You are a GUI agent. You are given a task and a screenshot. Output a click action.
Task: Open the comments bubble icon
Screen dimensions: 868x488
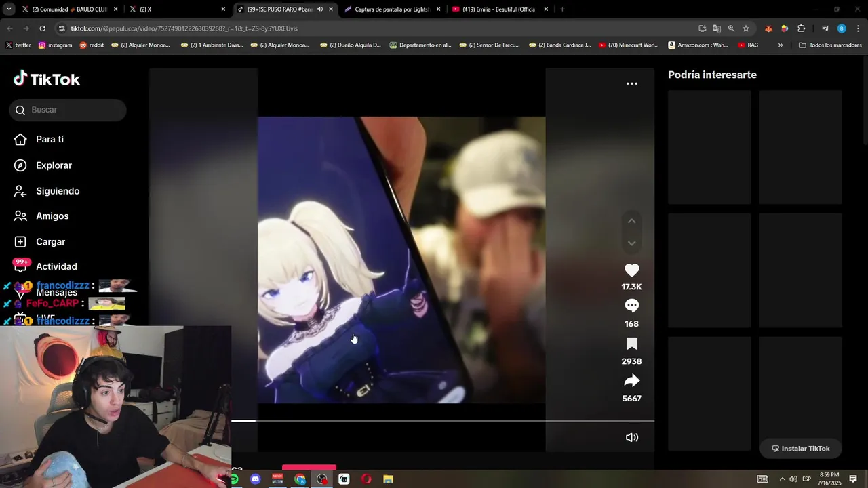[x=631, y=306]
